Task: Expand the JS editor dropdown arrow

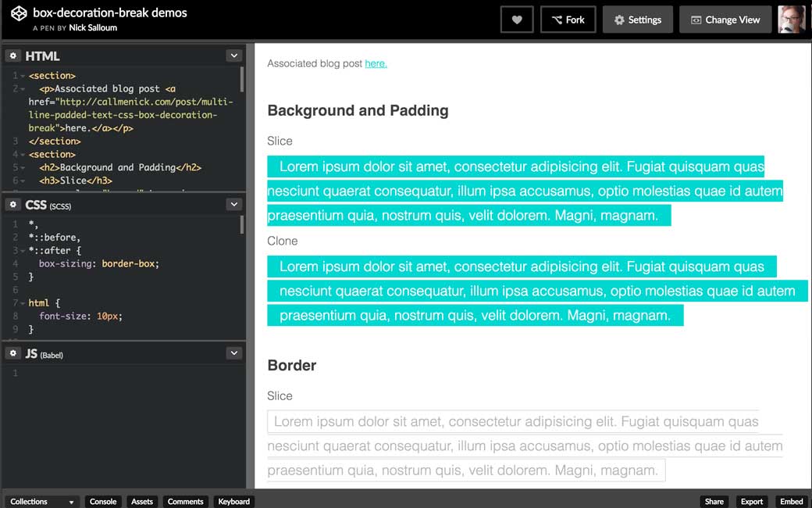Action: coord(233,353)
